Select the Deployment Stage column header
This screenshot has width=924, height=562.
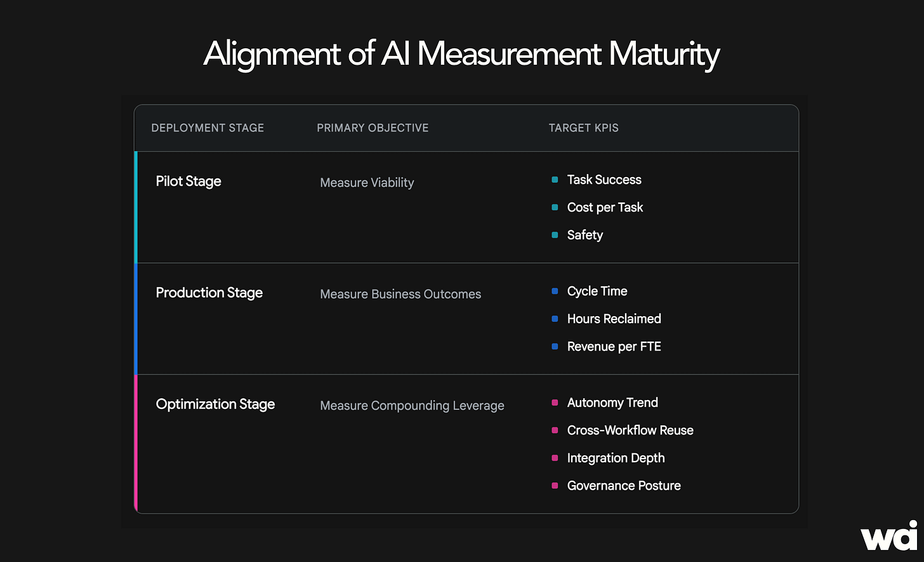pyautogui.click(x=208, y=128)
